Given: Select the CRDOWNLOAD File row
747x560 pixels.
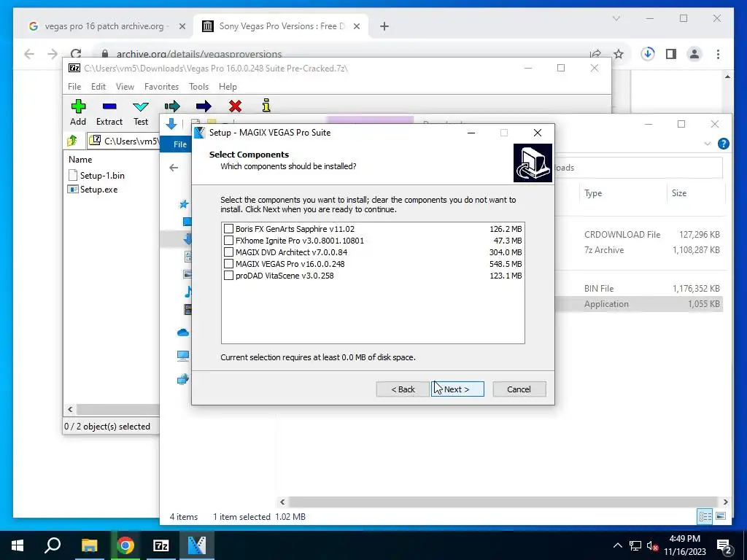Looking at the screenshot, I should tap(638, 235).
